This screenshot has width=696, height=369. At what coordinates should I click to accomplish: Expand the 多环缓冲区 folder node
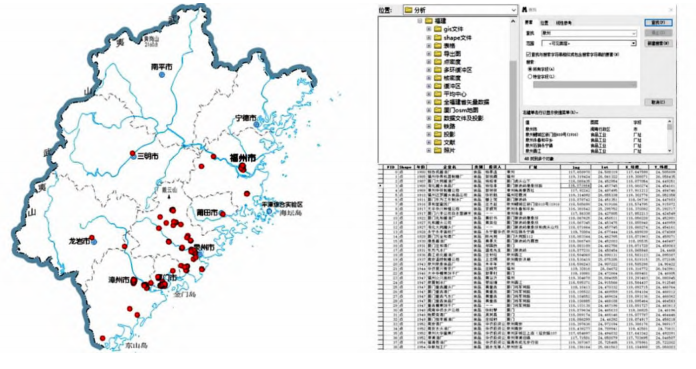coord(429,70)
